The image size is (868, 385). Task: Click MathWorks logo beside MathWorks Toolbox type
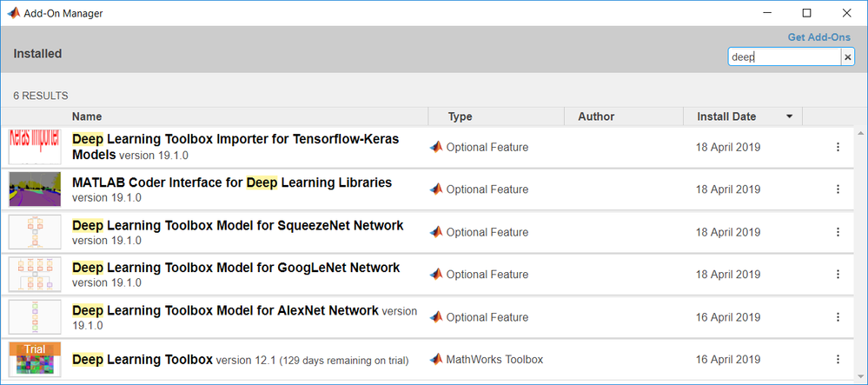(436, 359)
